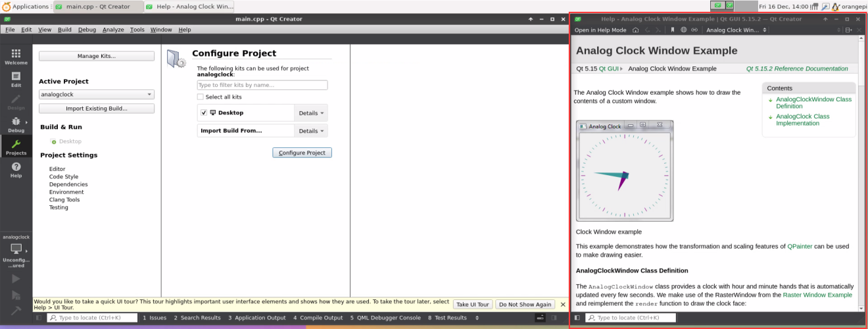Open output panes selector arrows in status bar
The height and width of the screenshot is (329, 868).
click(477, 318)
